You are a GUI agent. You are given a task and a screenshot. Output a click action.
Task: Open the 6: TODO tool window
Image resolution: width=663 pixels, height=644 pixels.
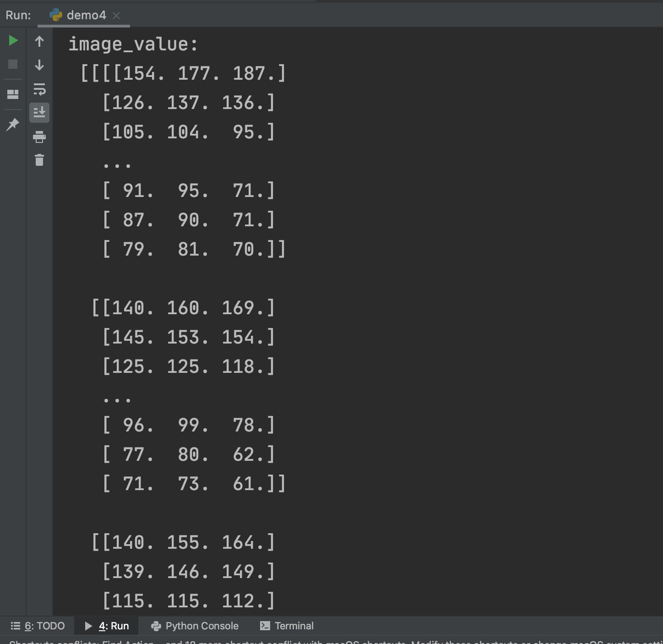click(x=38, y=626)
